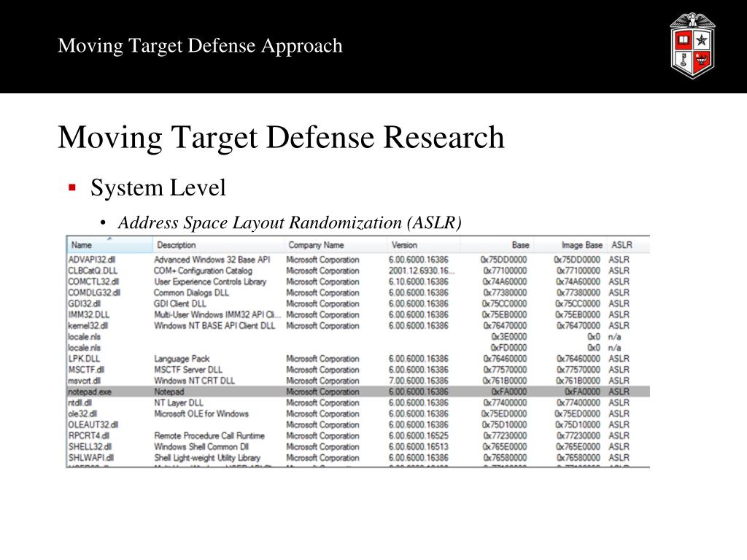747x560 pixels.
Task: Click the 'Common Dialogs DLL' description
Action: point(192,292)
